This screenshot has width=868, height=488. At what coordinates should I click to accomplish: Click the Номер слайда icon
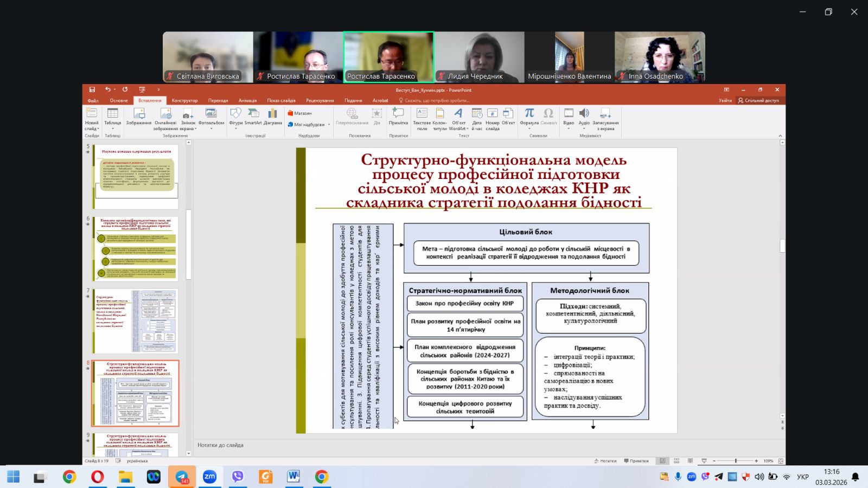coord(492,116)
